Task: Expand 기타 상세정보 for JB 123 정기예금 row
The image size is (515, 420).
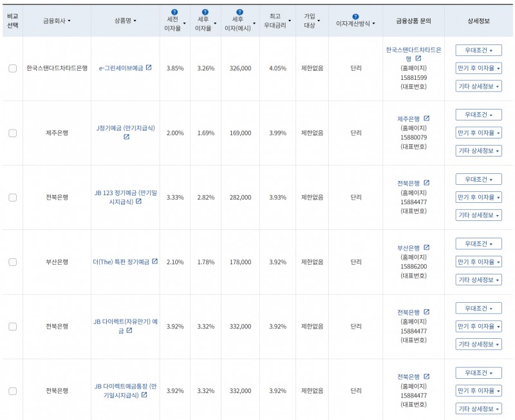Action: click(478, 215)
